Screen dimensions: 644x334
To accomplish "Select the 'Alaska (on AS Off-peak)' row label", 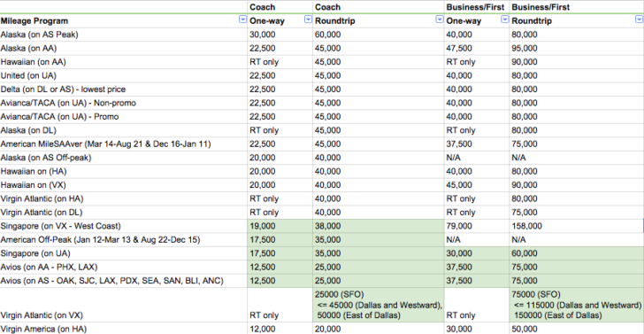I will [x=124, y=158].
